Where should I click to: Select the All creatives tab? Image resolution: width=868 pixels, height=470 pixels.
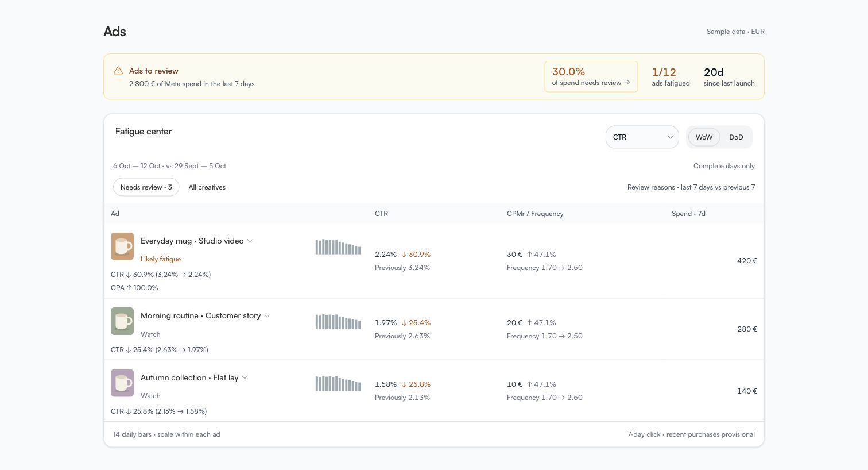(x=207, y=187)
